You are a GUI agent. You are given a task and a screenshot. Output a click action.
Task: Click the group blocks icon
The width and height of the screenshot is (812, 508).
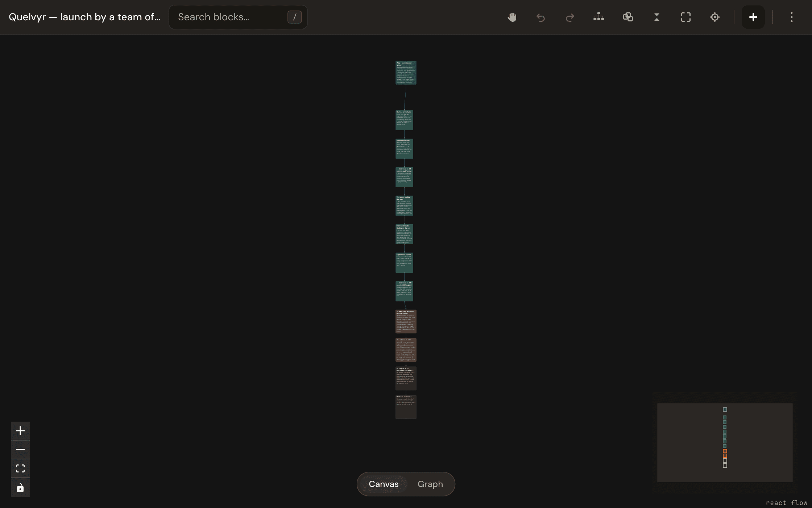(x=628, y=17)
